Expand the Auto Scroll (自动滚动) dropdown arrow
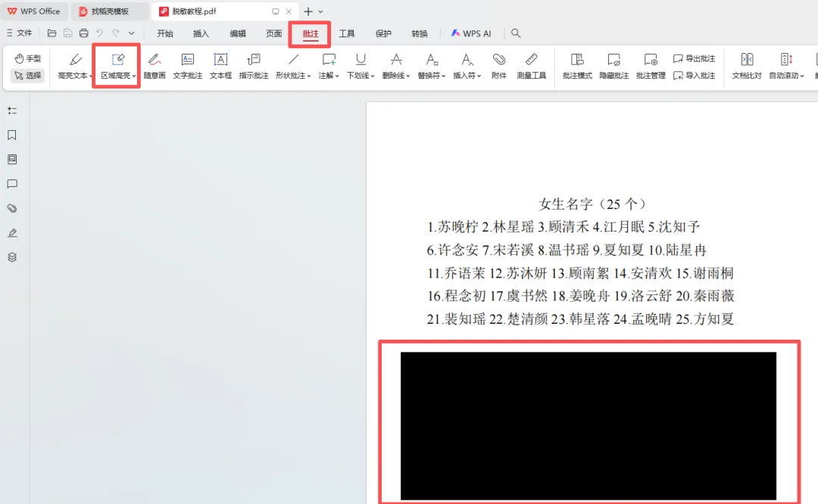This screenshot has height=504, width=818. pyautogui.click(x=802, y=76)
